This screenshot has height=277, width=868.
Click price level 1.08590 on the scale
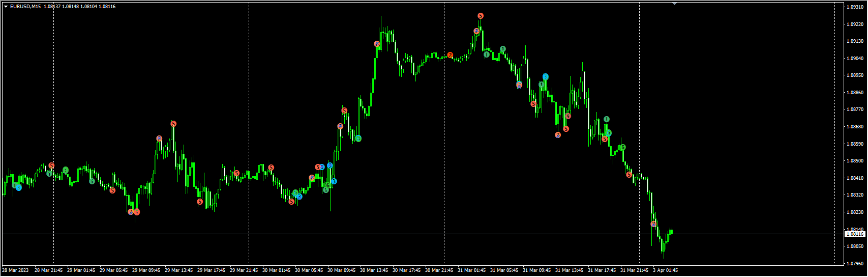[855, 144]
